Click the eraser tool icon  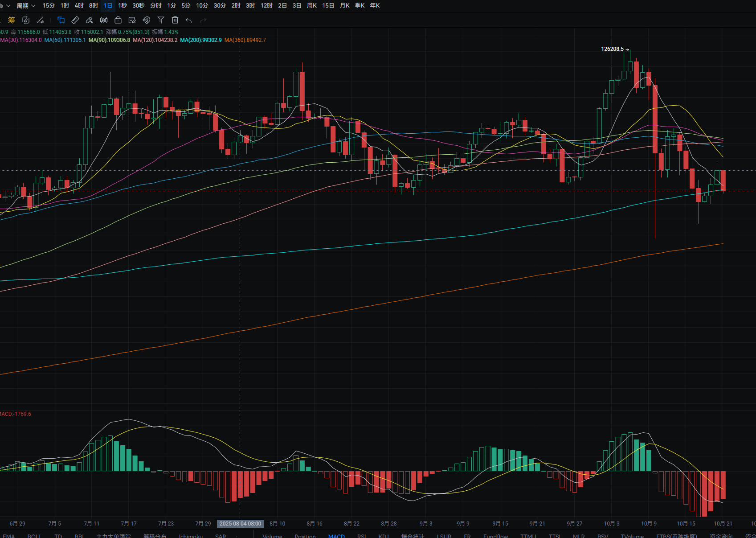(90, 20)
